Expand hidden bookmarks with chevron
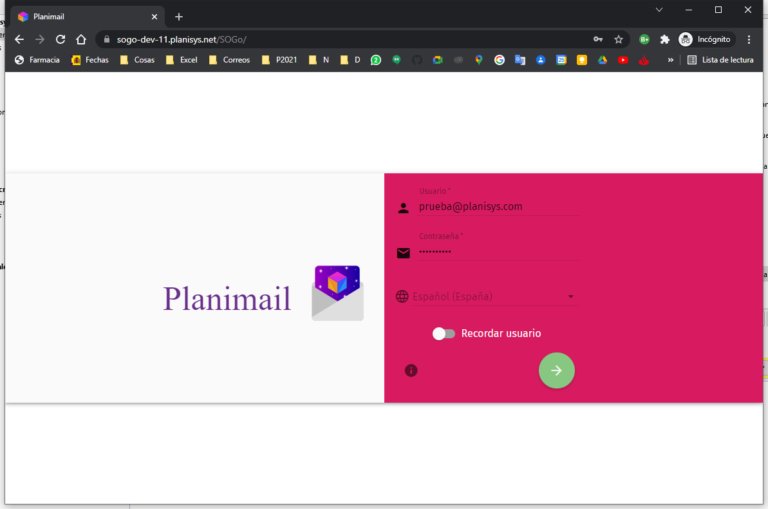This screenshot has width=768, height=509. pyautogui.click(x=670, y=60)
